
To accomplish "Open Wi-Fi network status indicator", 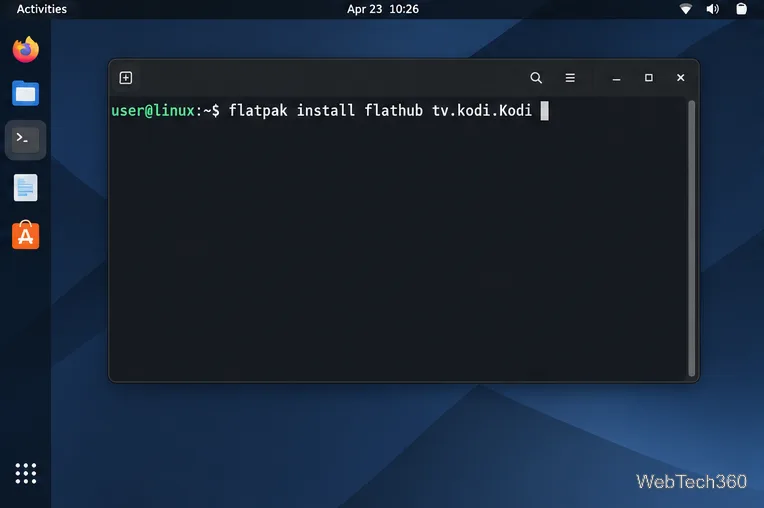I will coord(686,9).
